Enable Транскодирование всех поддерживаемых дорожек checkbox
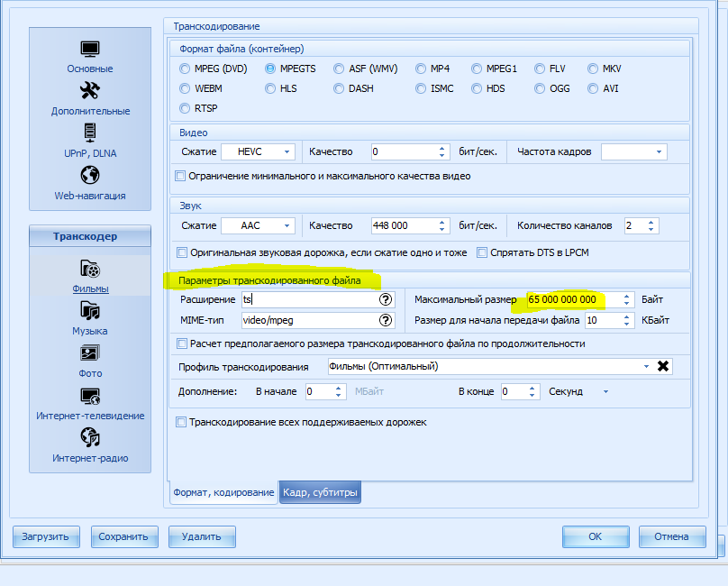This screenshot has width=728, height=586. pyautogui.click(x=181, y=422)
